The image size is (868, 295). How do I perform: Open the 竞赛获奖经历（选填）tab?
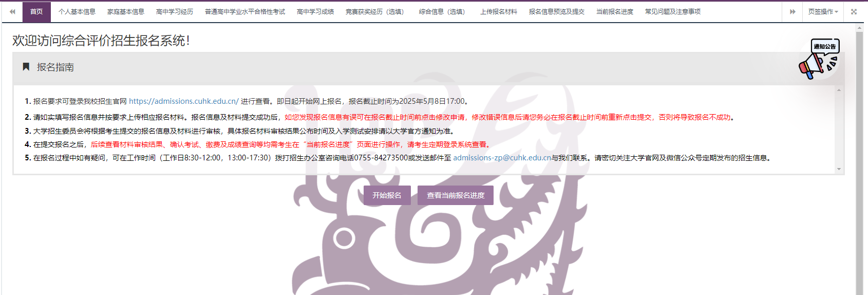pyautogui.click(x=376, y=12)
